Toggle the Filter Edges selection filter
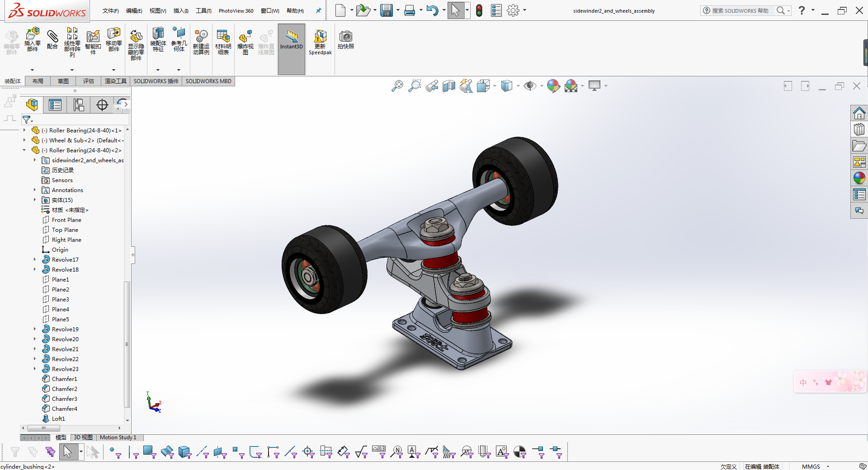The image size is (868, 470). pyautogui.click(x=133, y=452)
